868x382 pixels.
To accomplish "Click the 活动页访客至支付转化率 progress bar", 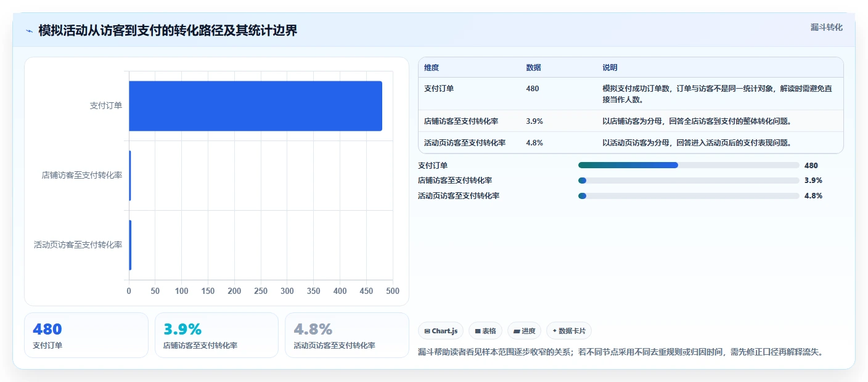I will pos(689,196).
